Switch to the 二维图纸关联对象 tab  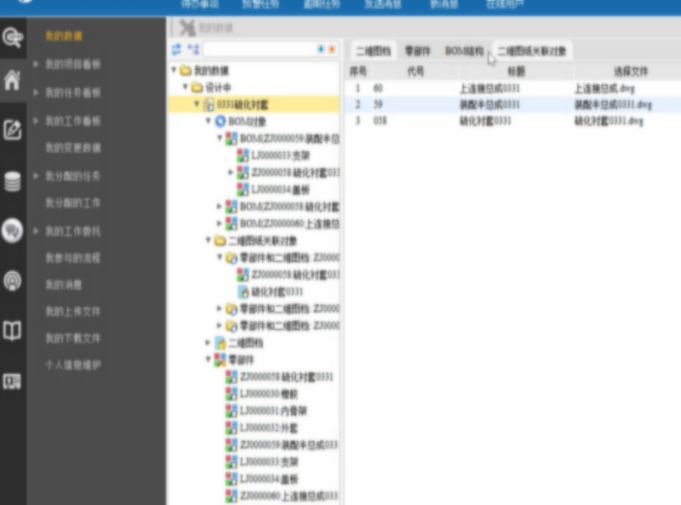click(532, 51)
